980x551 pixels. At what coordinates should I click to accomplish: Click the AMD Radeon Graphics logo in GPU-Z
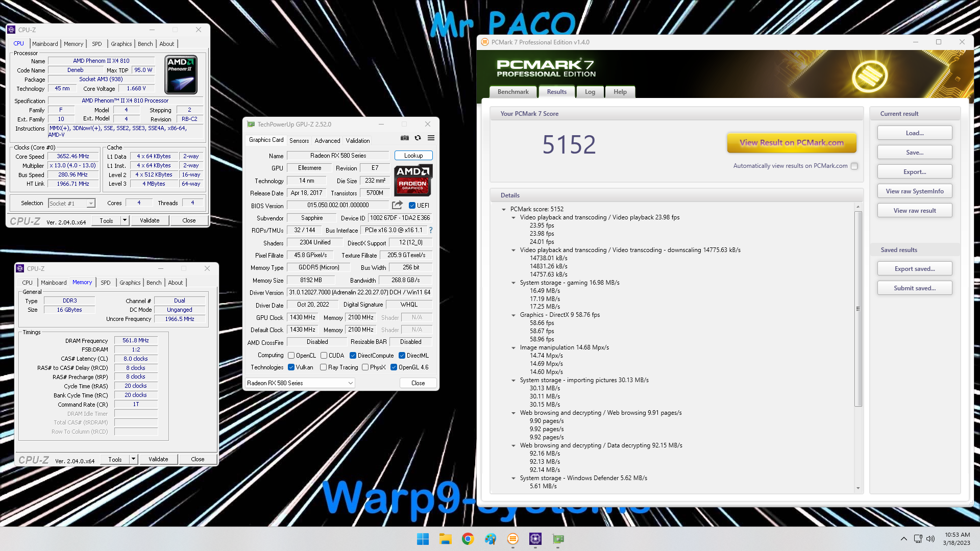point(413,181)
